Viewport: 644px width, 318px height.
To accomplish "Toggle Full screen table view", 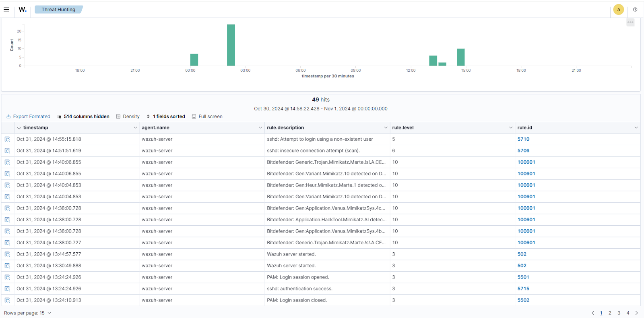I will (x=207, y=116).
